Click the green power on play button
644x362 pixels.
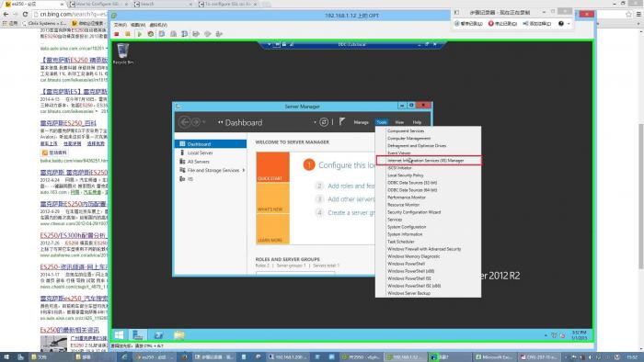(139, 34)
